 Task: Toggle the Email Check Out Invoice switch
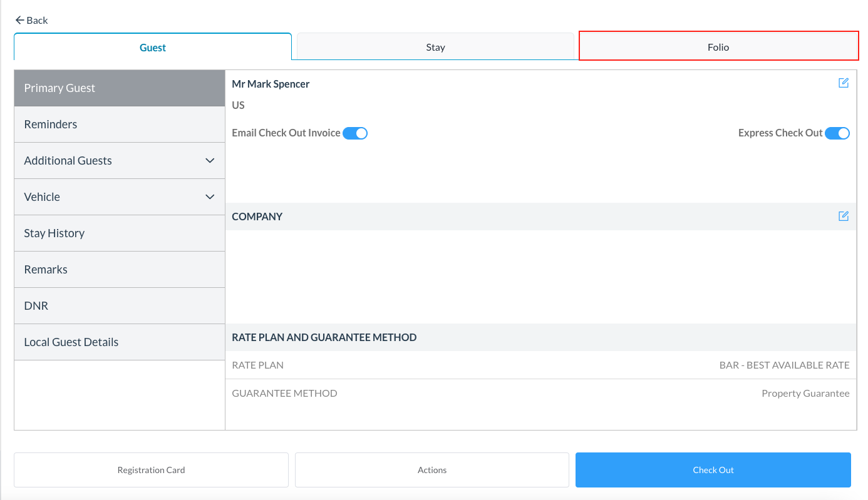[x=354, y=133]
